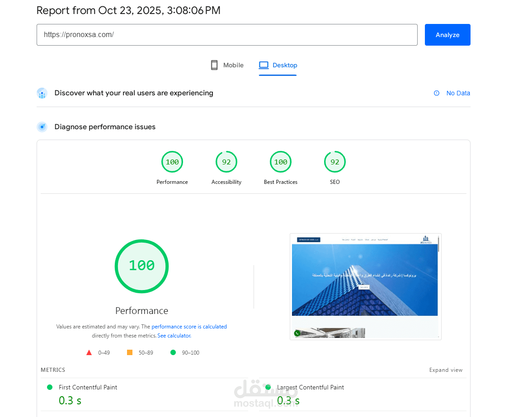The width and height of the screenshot is (532, 417).
Task: Click the desktop monitor icon
Action: pos(264,65)
